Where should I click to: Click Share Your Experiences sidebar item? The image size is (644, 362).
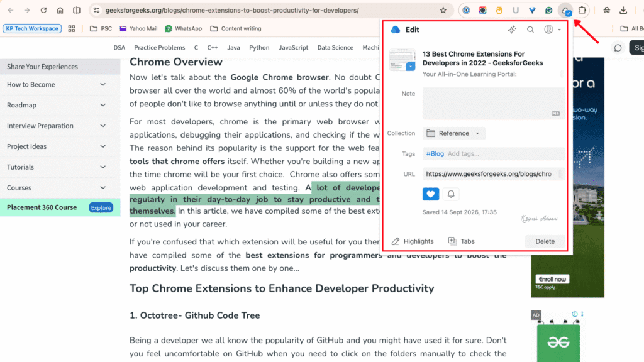tap(60, 67)
